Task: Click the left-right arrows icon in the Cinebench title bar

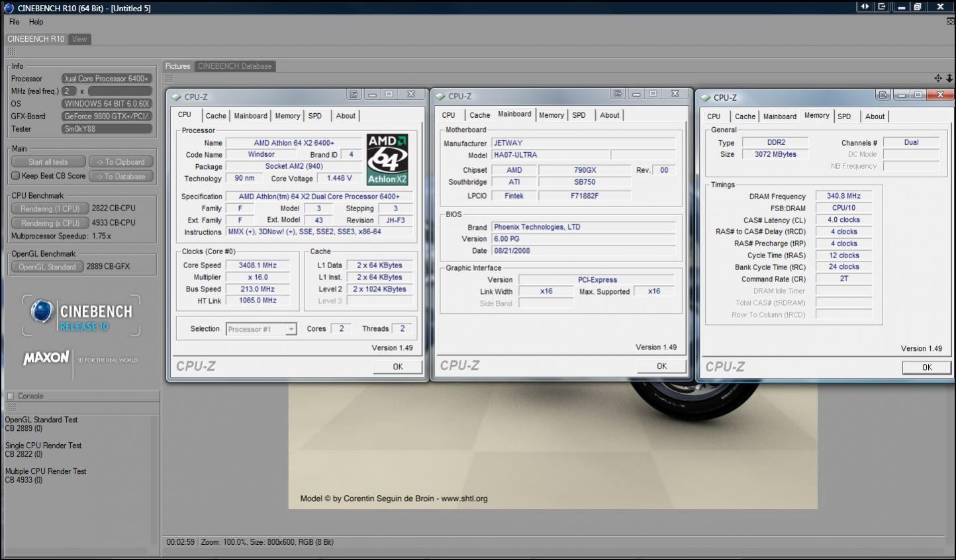Action: pyautogui.click(x=865, y=7)
